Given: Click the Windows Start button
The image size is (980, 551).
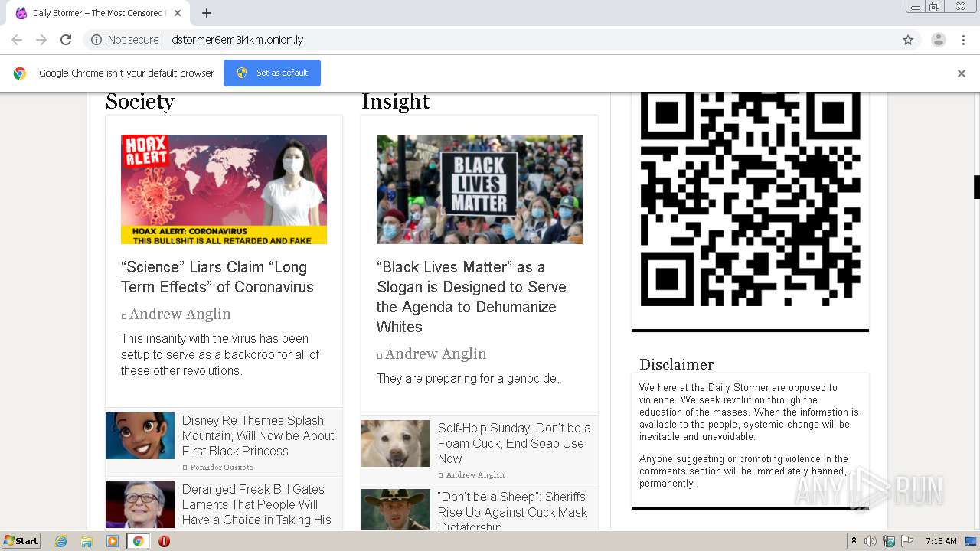Looking at the screenshot, I should pos(21,540).
